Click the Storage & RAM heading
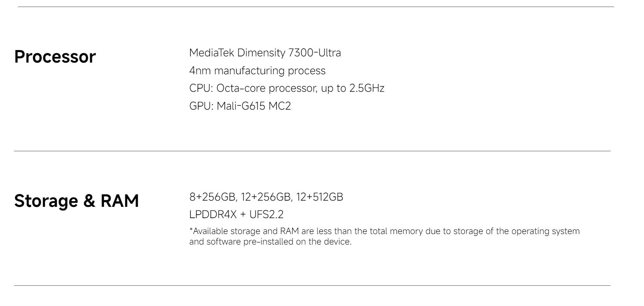Image resolution: width=644 pixels, height=306 pixels. point(77,201)
